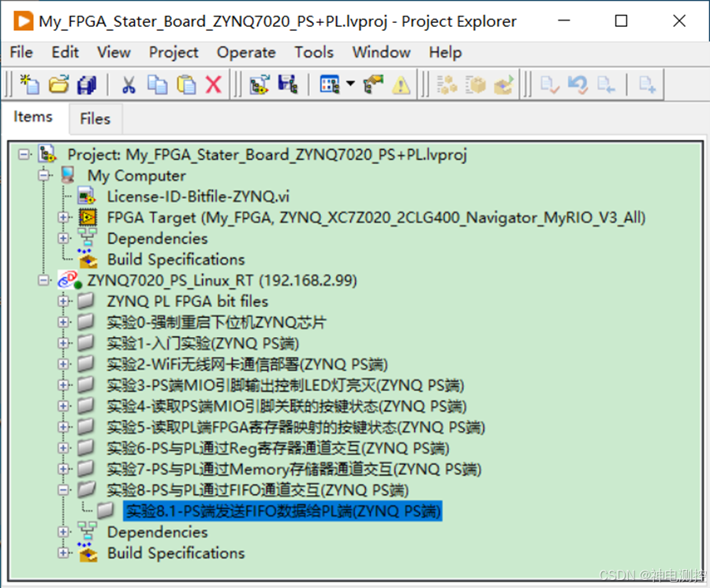Select the FPGA Target (My_FPGA...) item
Viewport: 710px width, 588px height.
pos(376,218)
